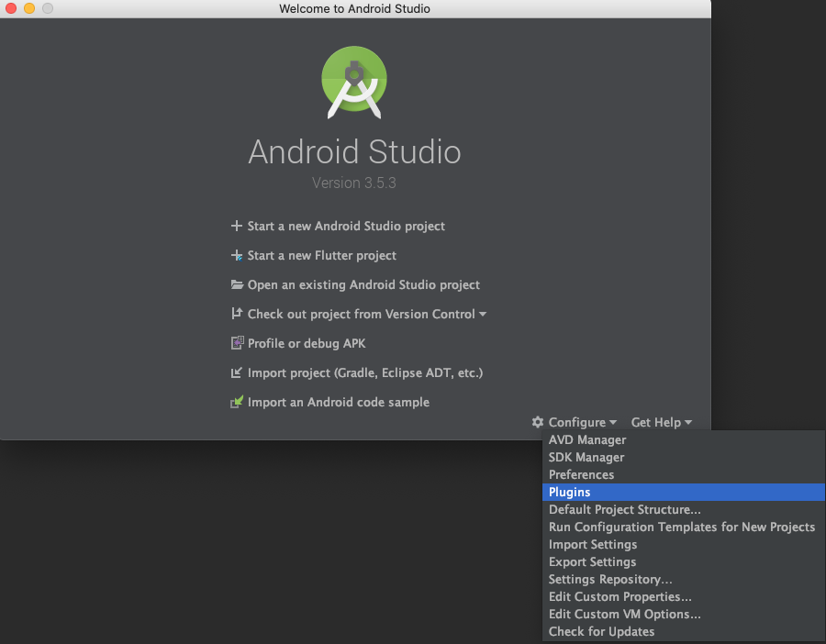Import an Android code sample

338,403
